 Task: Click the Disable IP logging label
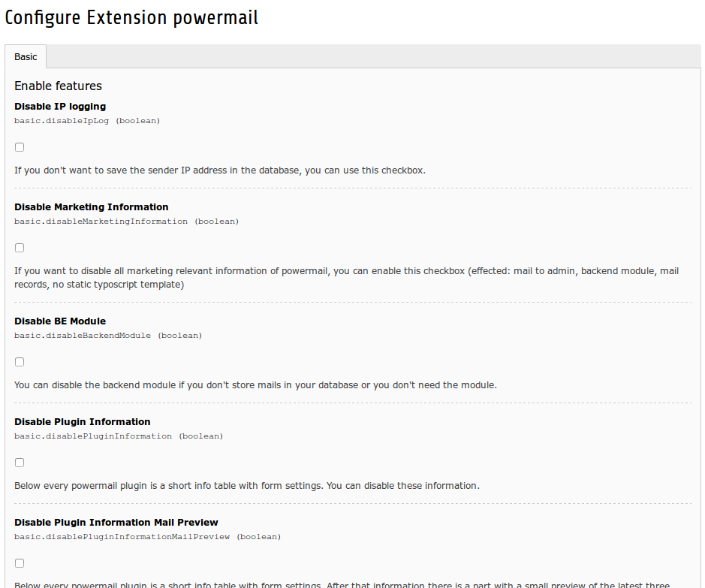click(x=60, y=107)
